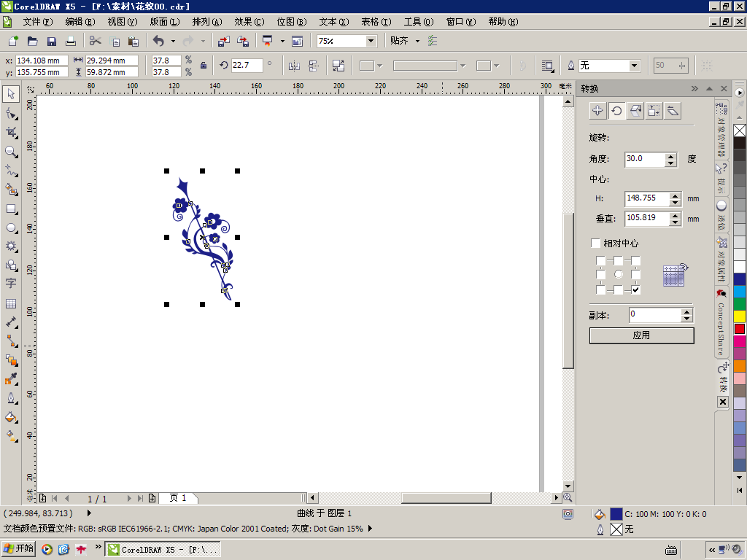747x560 pixels.
Task: Select the Table tool
Action: [11, 303]
